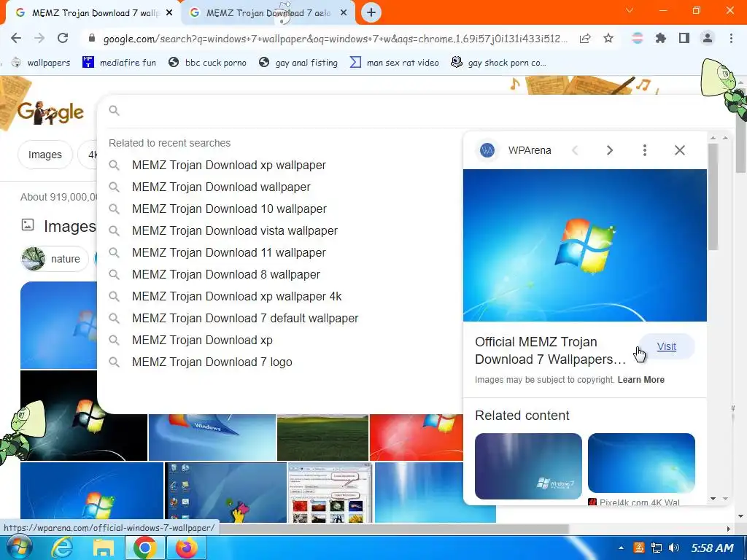Viewport: 747px width, 560px height.
Task: Select suggestion MEMZ Trojan Download 11 wallpaper
Action: point(228,253)
